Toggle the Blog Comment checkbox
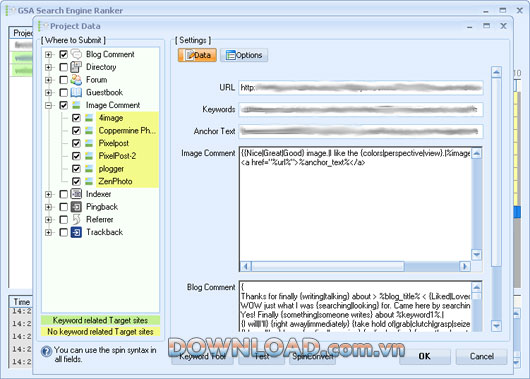Image resolution: width=530 pixels, height=379 pixels. 64,54
